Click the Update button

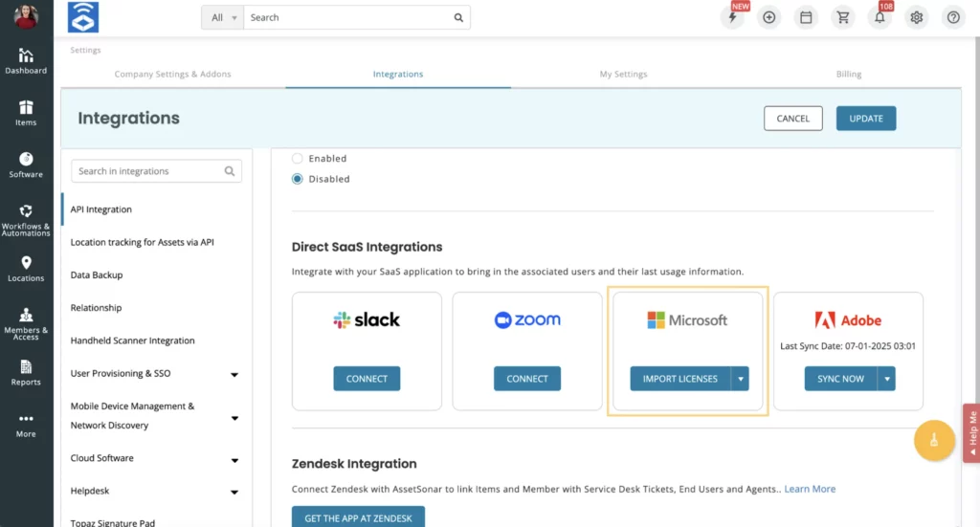[865, 119]
